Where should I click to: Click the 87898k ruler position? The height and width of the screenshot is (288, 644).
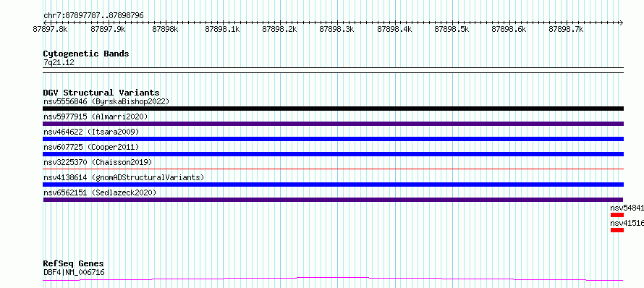(x=165, y=29)
